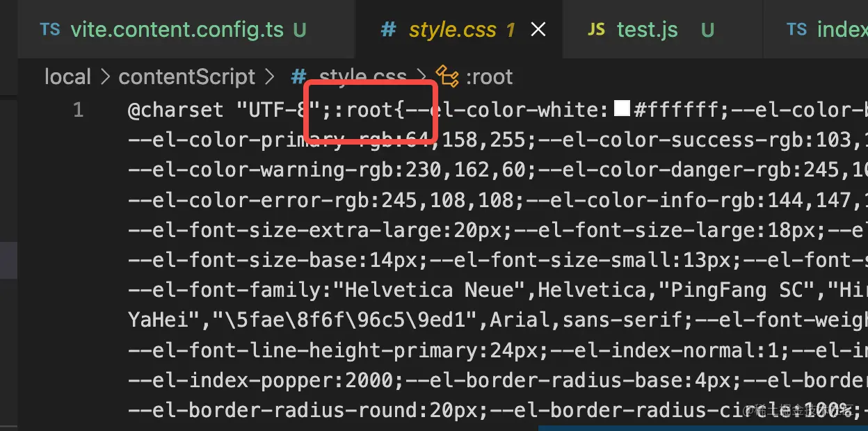Switch to the vite.content.config.ts tab
868x431 pixels.
click(177, 30)
